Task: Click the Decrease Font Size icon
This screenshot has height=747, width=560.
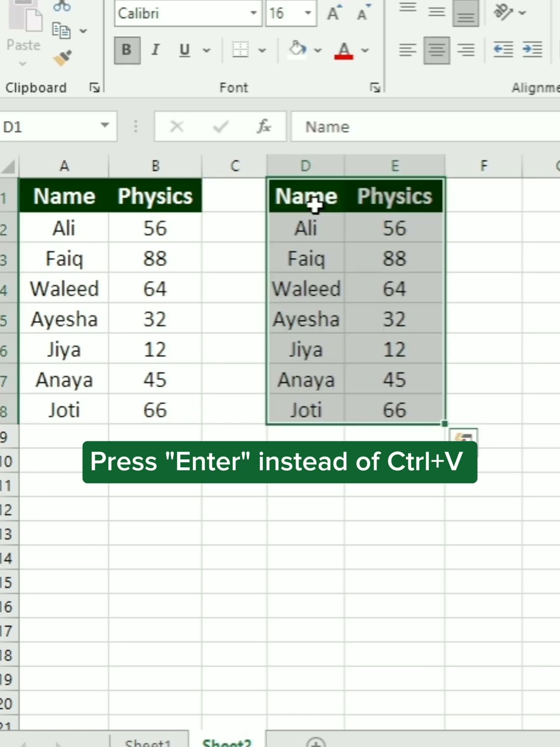Action: [363, 13]
